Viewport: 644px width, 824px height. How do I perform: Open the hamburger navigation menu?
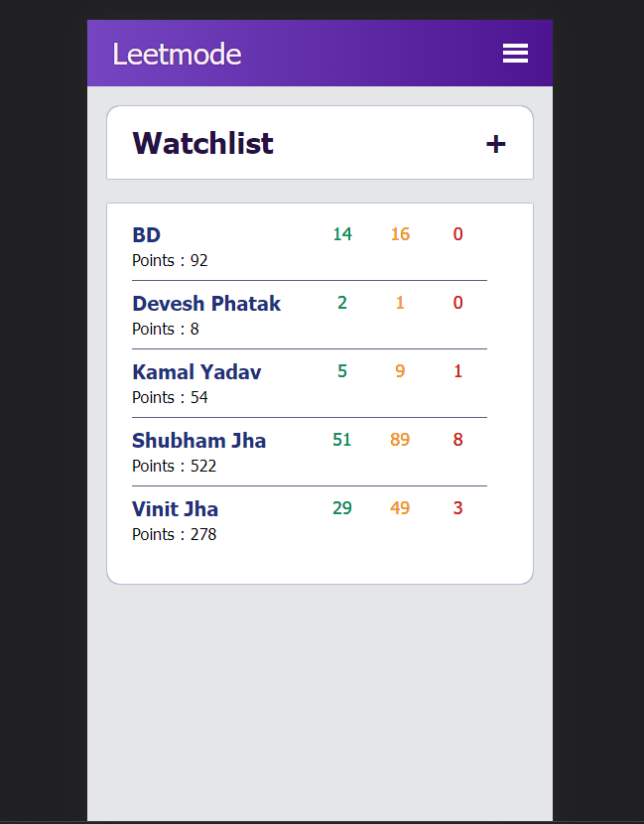click(x=515, y=53)
